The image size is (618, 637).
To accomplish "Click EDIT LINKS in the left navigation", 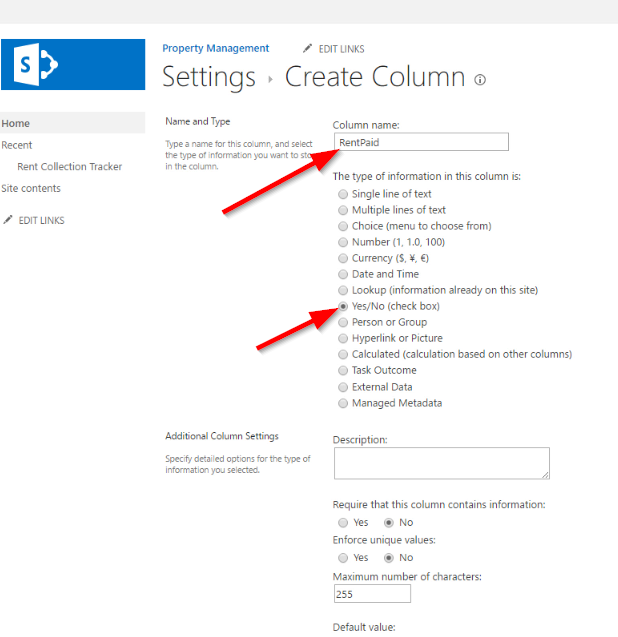I will (41, 220).
